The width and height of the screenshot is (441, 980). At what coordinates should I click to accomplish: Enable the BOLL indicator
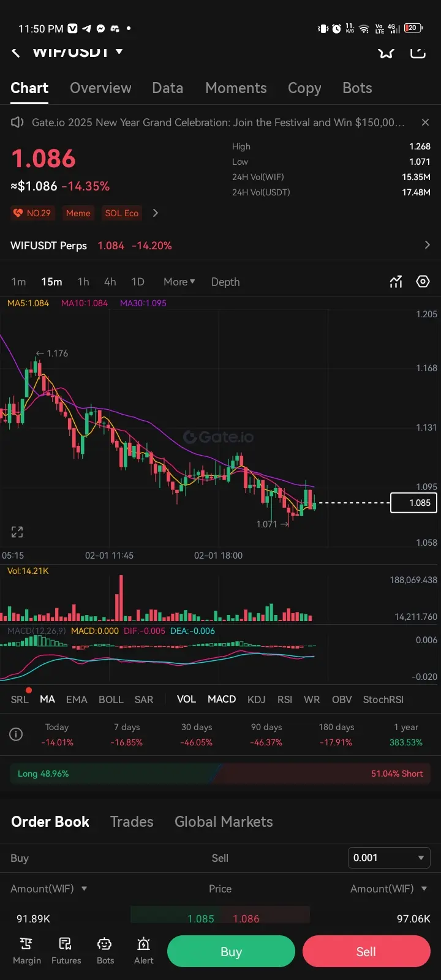click(x=111, y=699)
